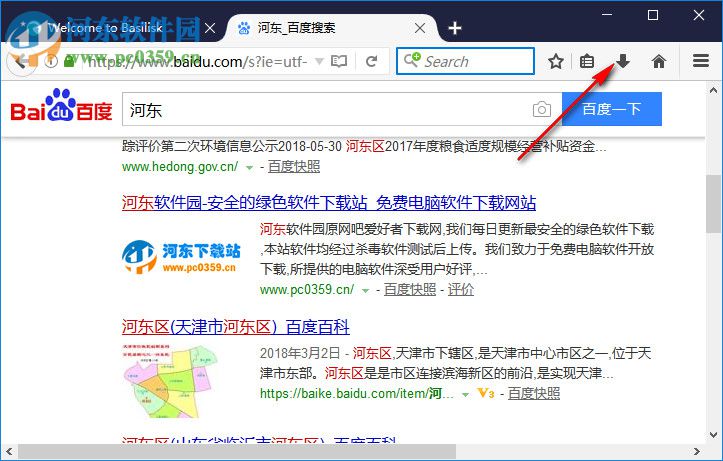This screenshot has height=461, width=723.
Task: Click horizontal scrollbar left arrow
Action: click(9, 452)
